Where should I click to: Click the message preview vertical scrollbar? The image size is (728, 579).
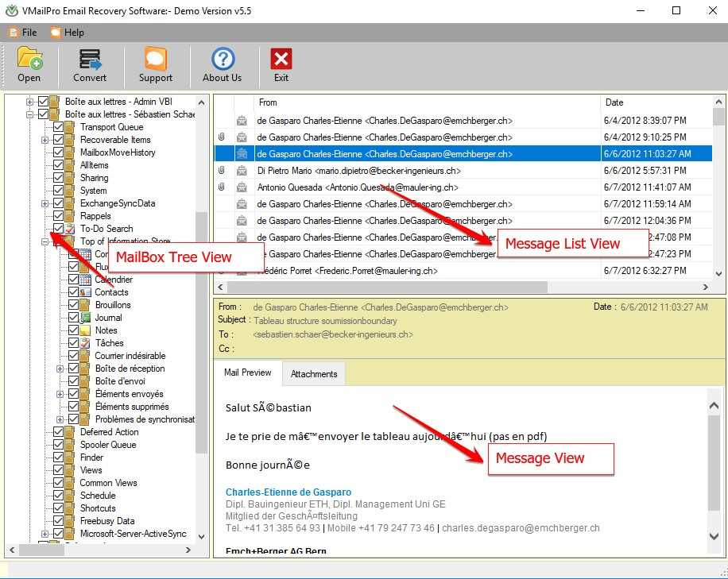tap(713, 469)
